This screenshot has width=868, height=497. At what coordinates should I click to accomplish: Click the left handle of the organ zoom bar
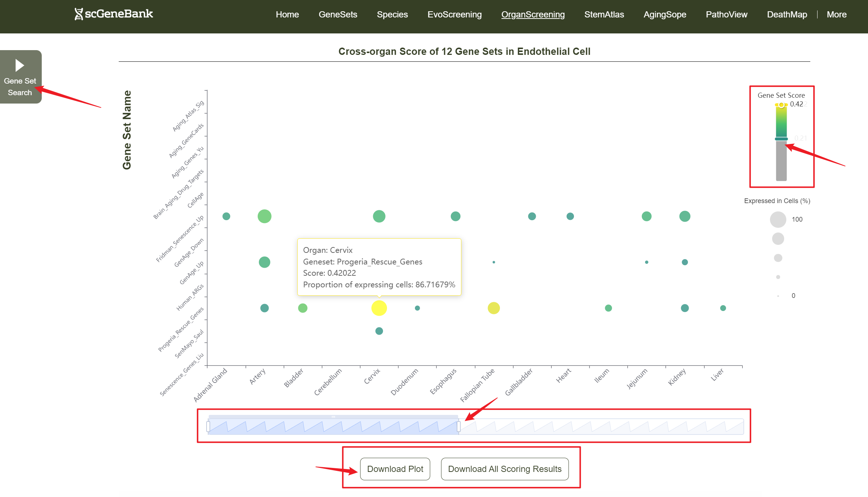coord(208,427)
